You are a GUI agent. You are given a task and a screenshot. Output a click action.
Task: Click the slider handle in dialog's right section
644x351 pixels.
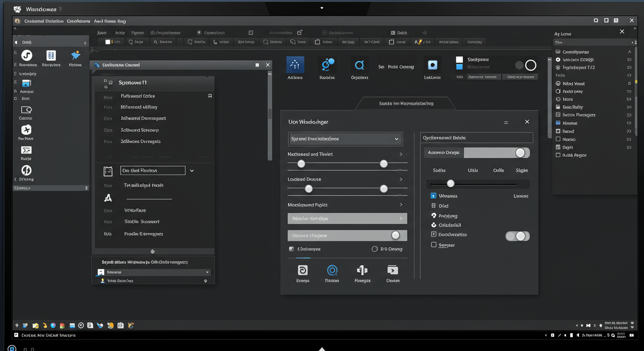coord(451,184)
